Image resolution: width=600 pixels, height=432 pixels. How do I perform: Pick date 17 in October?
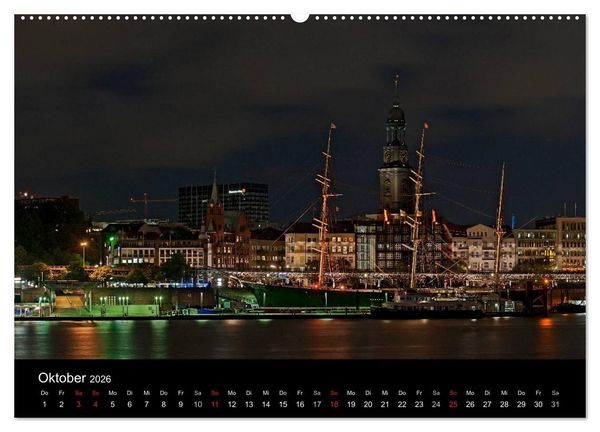click(x=317, y=404)
